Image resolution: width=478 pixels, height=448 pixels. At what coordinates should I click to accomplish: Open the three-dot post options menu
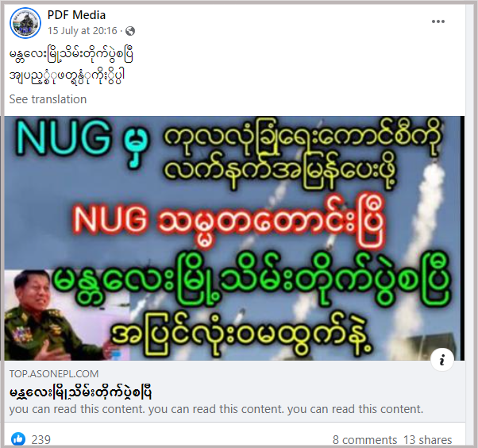438,21
